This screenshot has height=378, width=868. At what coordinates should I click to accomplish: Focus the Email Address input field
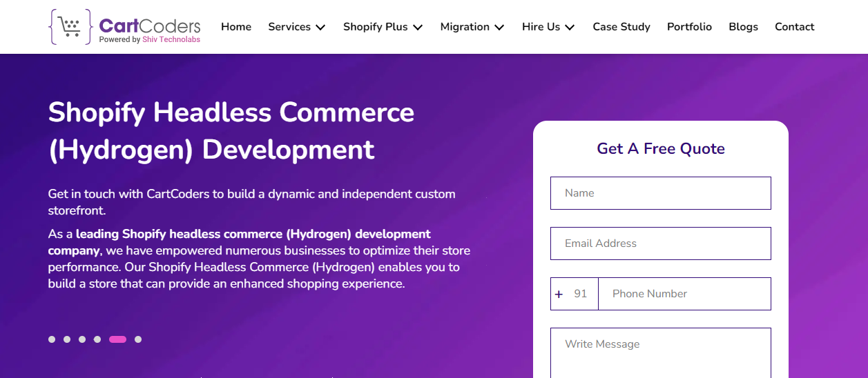click(661, 243)
